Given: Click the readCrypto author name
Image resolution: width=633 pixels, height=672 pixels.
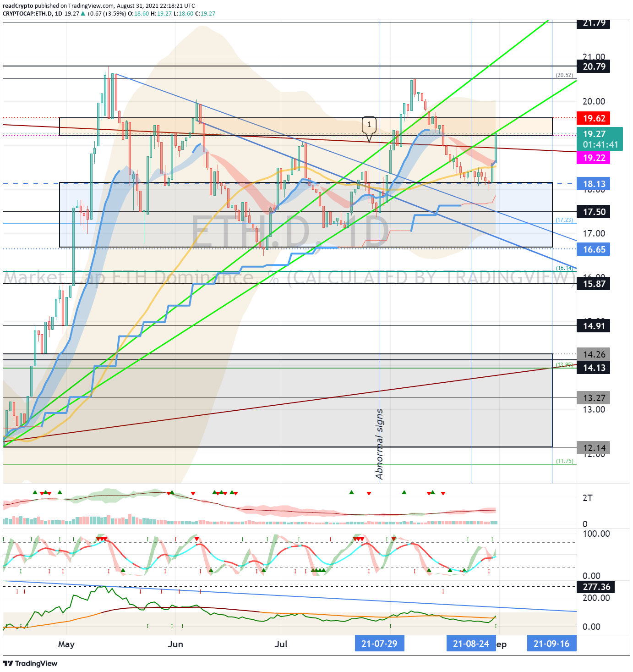Looking at the screenshot, I should pyautogui.click(x=18, y=6).
